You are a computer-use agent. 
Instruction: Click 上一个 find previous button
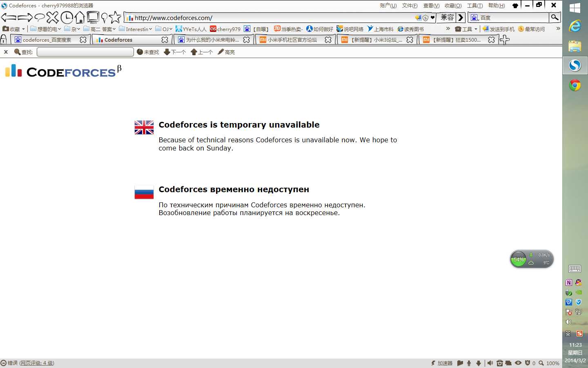click(x=202, y=52)
